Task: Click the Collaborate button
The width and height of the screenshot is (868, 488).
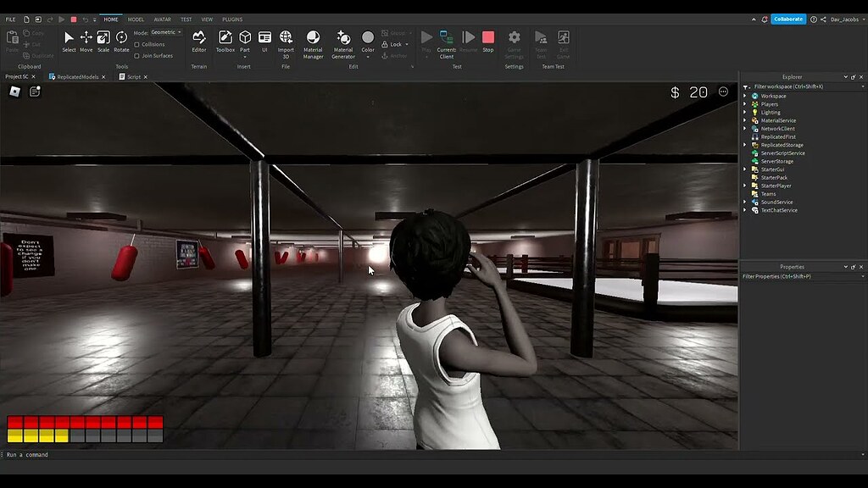Action: point(787,18)
